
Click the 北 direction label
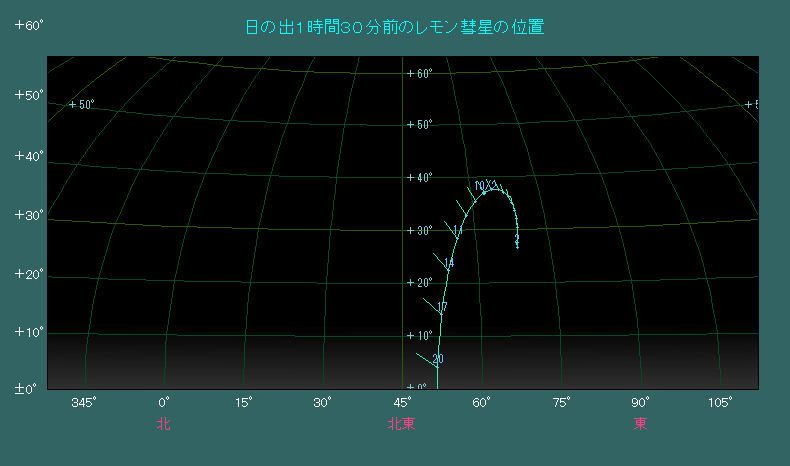[x=164, y=424]
